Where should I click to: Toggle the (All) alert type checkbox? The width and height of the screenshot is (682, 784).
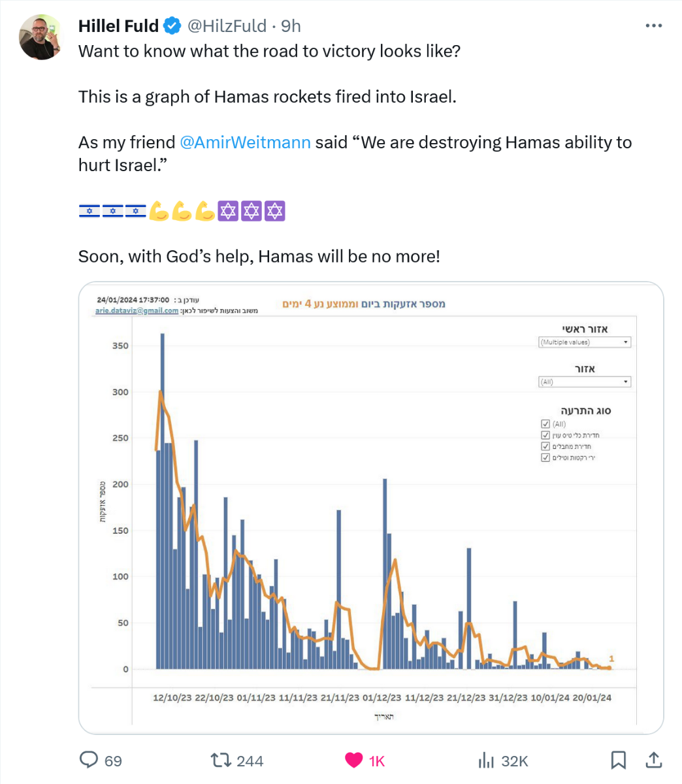545,424
